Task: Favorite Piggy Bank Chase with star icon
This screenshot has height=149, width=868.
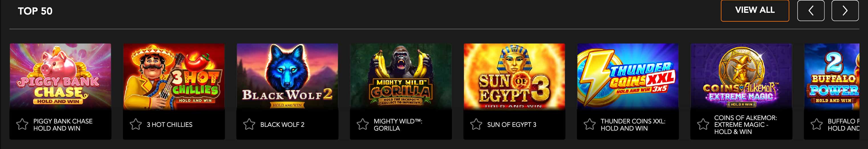Action: pyautogui.click(x=22, y=125)
